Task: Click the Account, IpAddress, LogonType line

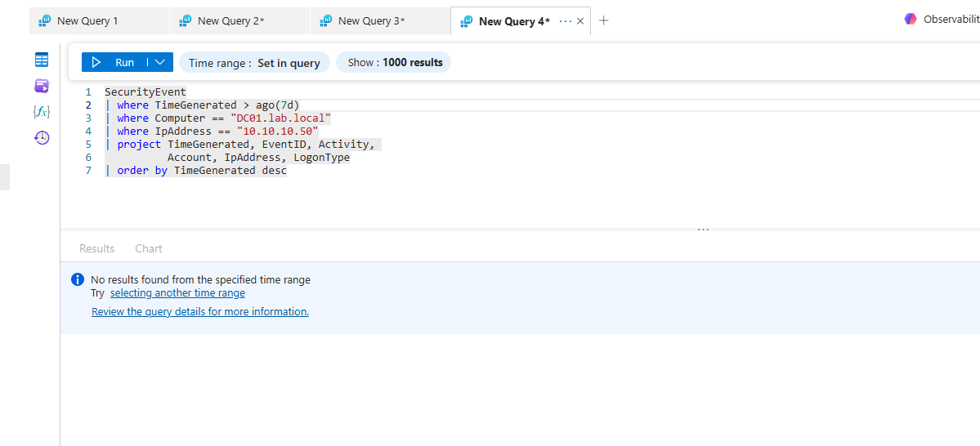Action: [x=258, y=158]
